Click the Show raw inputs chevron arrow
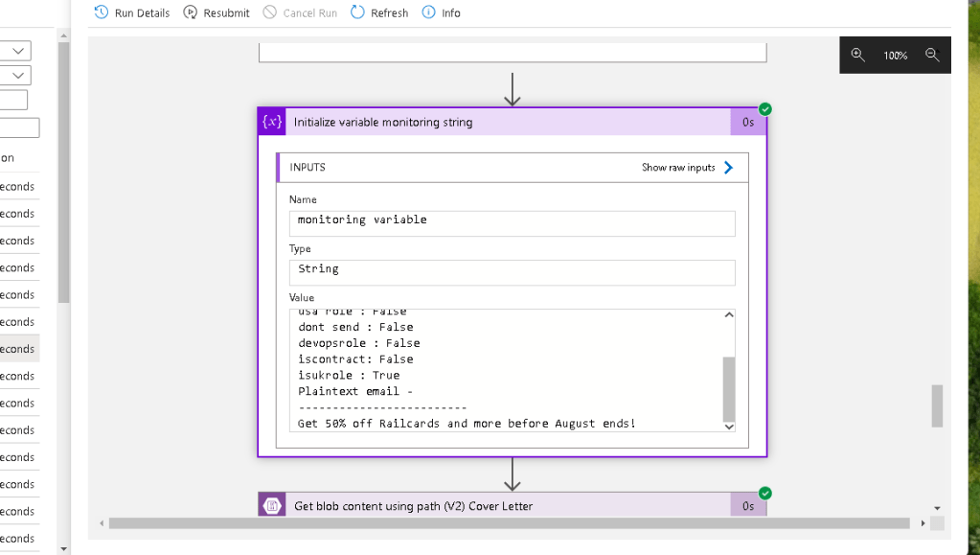980x555 pixels. coord(728,168)
